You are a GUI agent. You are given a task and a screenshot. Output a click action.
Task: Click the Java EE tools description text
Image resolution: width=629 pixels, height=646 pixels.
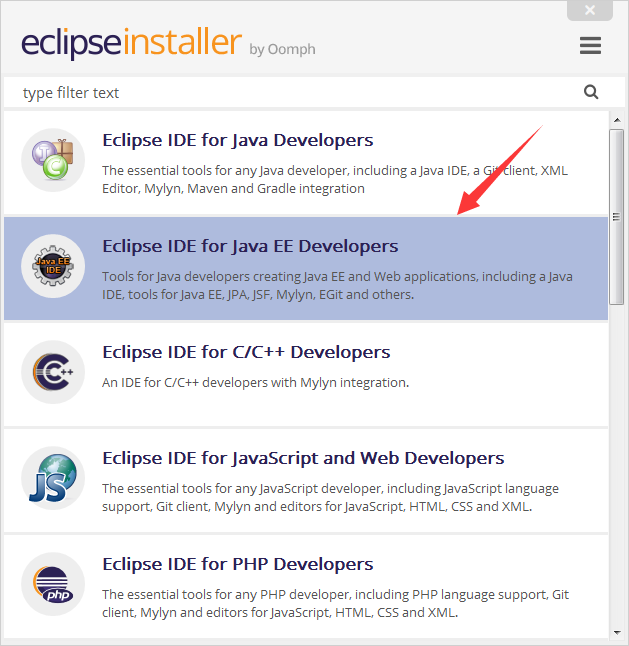pos(337,286)
